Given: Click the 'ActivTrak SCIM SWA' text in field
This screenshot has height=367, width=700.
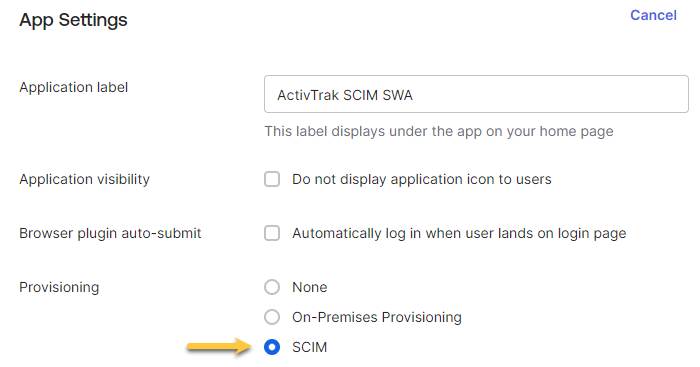Looking at the screenshot, I should click(345, 95).
